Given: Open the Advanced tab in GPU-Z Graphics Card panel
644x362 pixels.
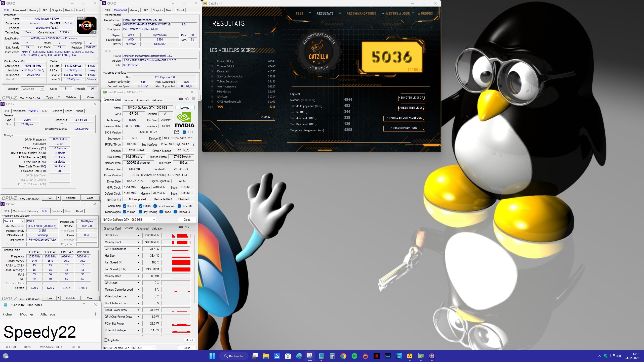Looking at the screenshot, I should point(142,100).
